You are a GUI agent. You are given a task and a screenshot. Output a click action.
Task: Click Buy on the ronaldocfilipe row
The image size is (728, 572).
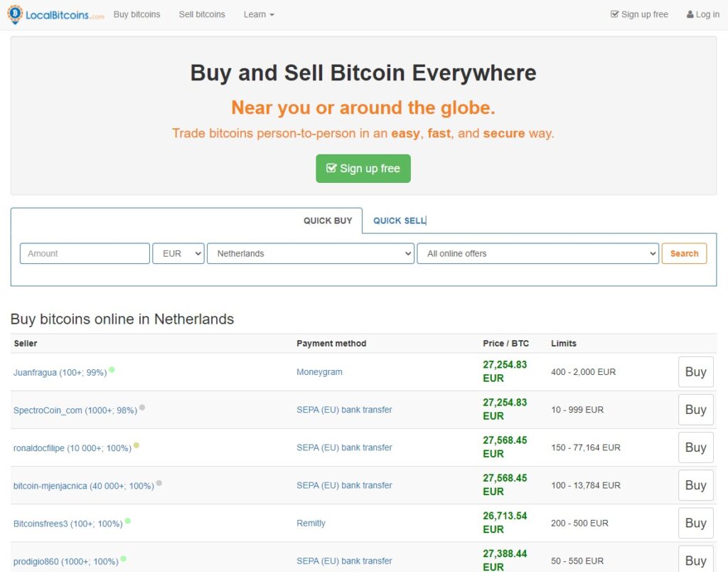(x=695, y=447)
